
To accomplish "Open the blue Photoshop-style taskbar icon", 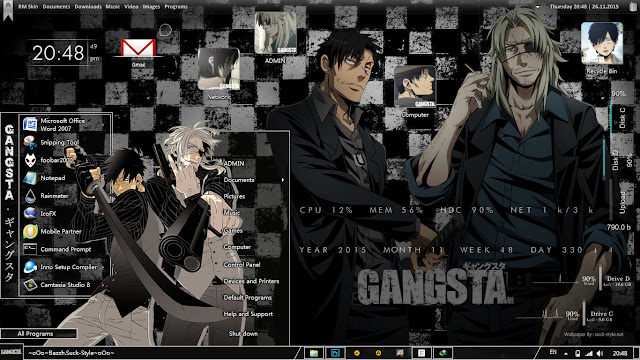I will 335,353.
